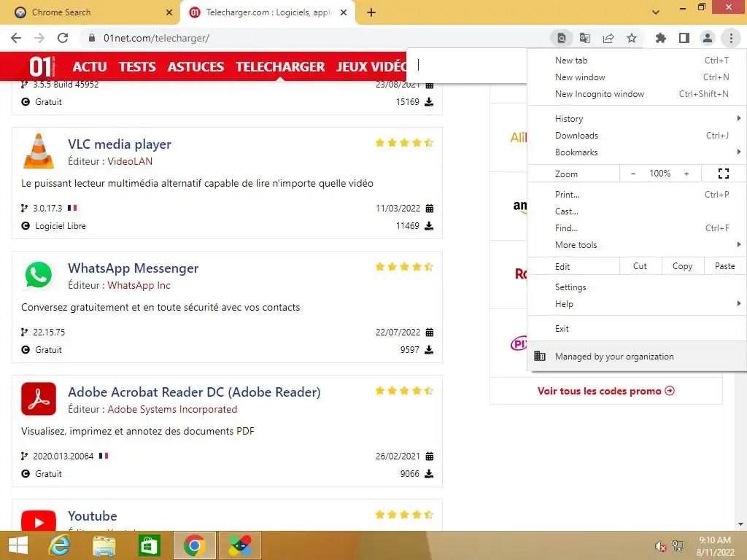
Task: Click the WhatsApp green logo icon
Action: [x=39, y=275]
